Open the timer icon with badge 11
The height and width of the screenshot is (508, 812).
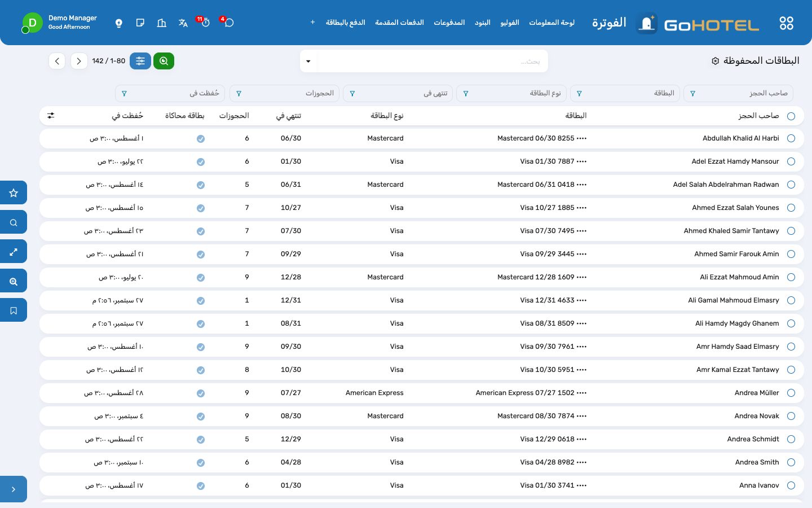pos(205,23)
